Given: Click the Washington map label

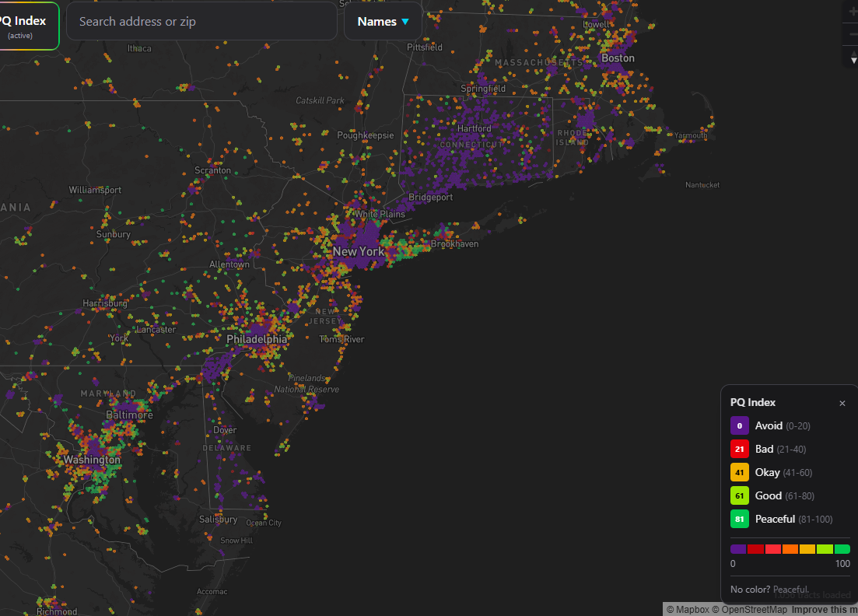Looking at the screenshot, I should point(91,460).
